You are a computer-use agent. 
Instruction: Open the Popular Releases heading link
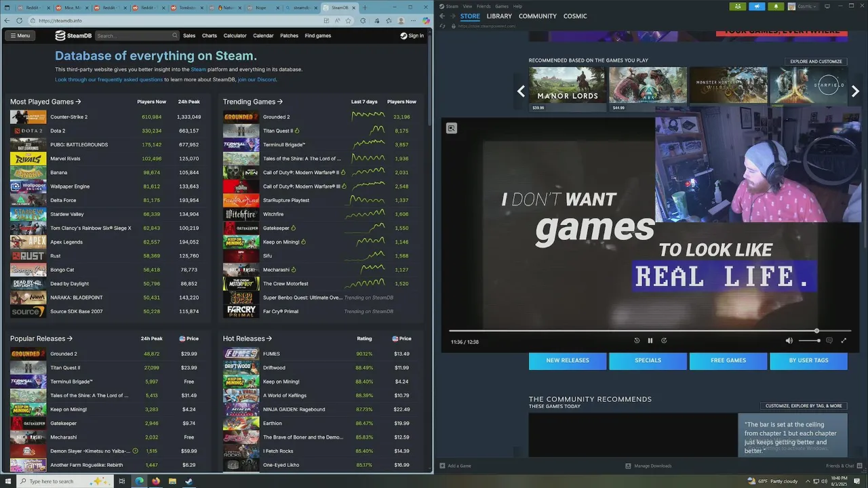point(41,338)
